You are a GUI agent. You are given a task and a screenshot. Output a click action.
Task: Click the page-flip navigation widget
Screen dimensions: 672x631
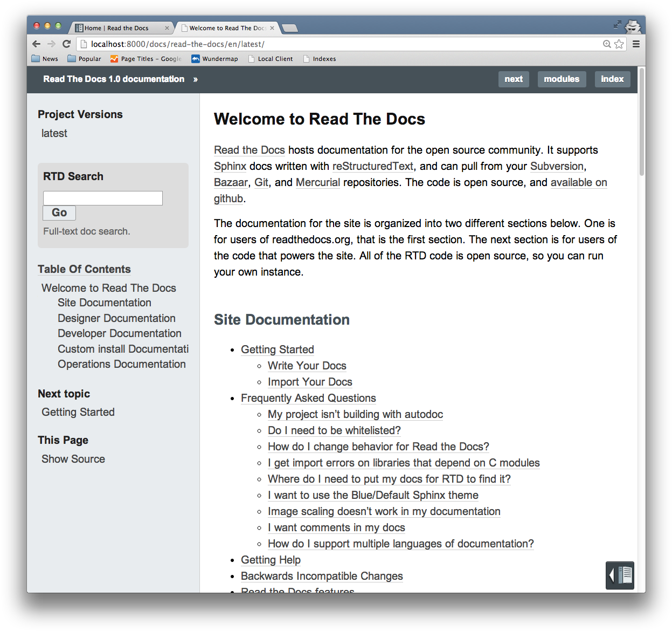tap(619, 575)
